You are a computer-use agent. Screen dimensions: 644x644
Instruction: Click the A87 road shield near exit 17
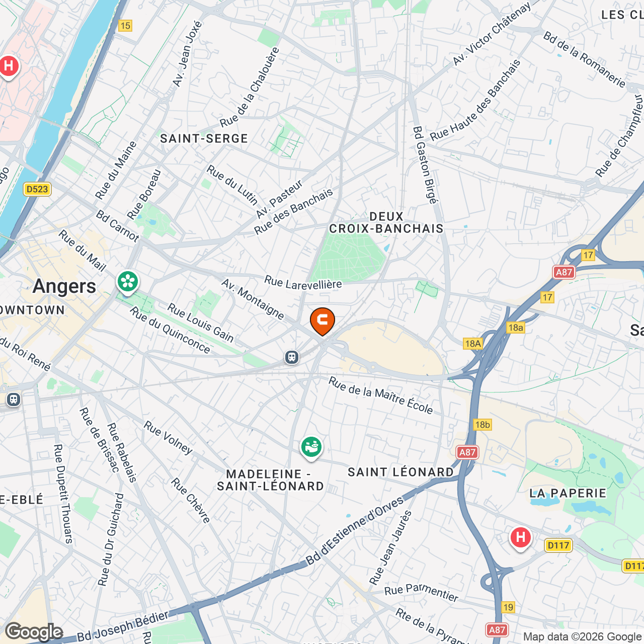(x=563, y=272)
